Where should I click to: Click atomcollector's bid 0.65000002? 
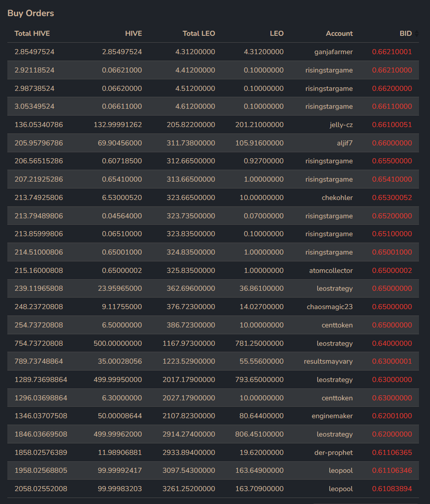(x=392, y=270)
